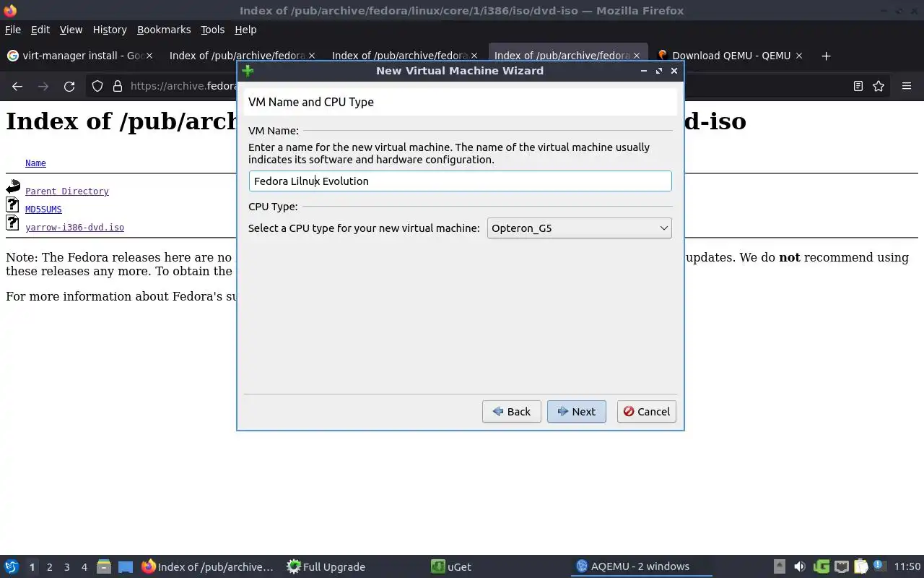
Task: Bookmark this page with star icon
Action: [x=879, y=86]
